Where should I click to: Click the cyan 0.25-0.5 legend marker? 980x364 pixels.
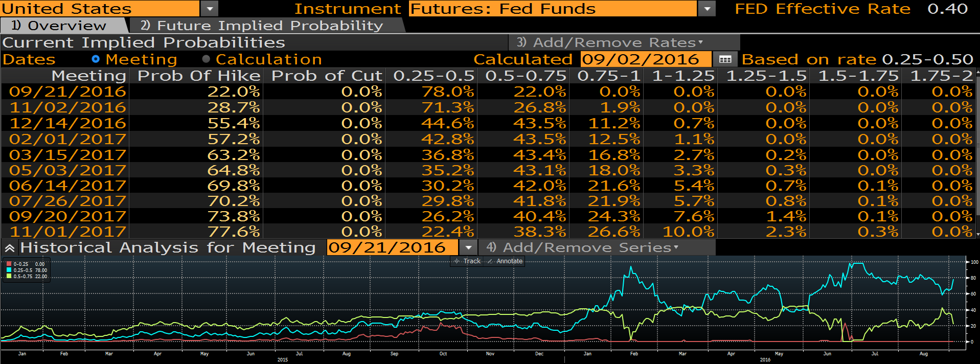(9, 270)
